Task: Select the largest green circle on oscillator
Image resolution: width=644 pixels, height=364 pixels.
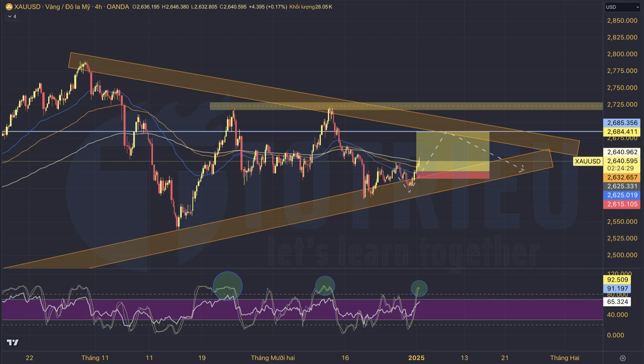Action: click(x=227, y=286)
